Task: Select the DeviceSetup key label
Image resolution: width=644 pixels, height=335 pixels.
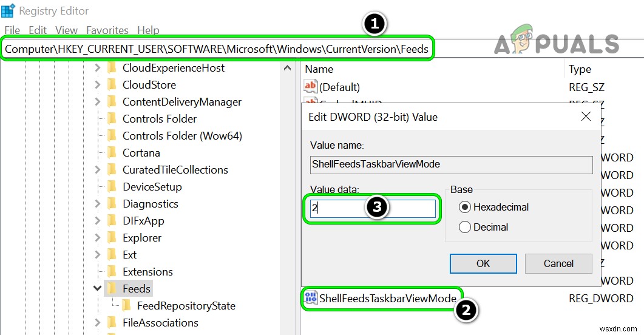Action: (x=152, y=187)
